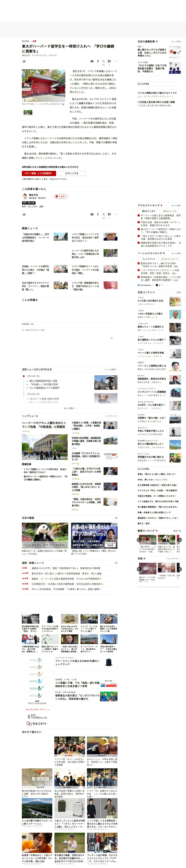Open related news トランプ政権とハーバード大学の対立
186x868 pixels.
coord(86,238)
